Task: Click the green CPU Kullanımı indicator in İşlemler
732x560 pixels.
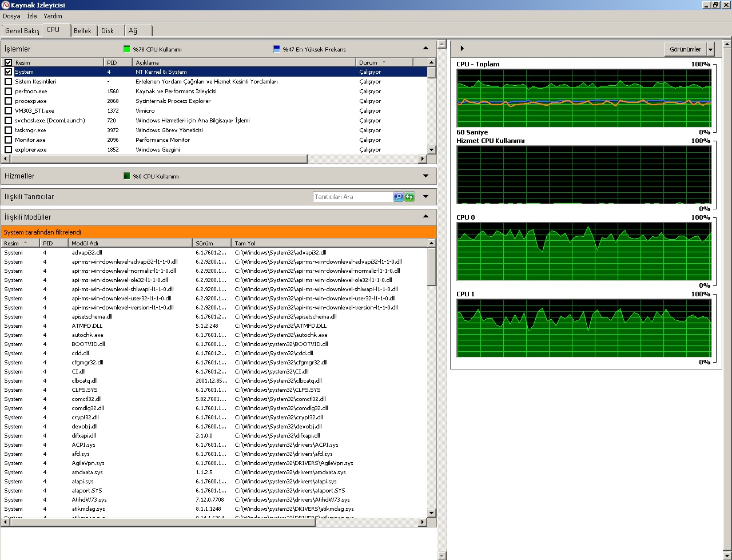Action: coord(127,49)
